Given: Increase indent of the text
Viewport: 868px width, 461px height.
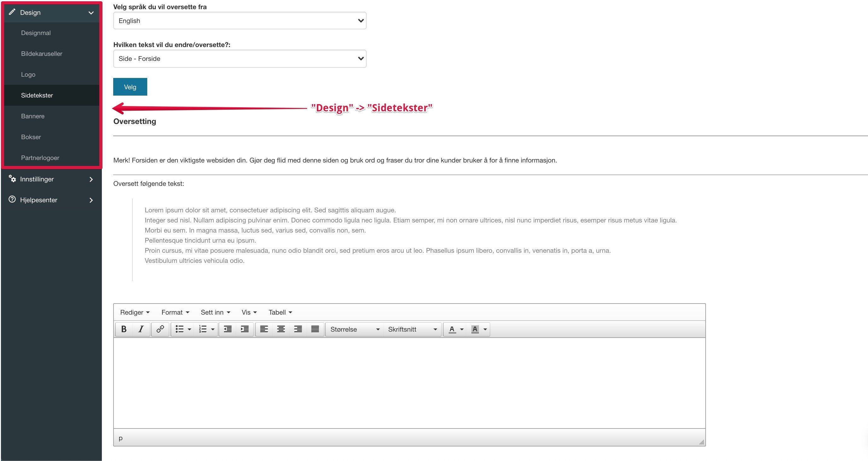Looking at the screenshot, I should point(245,329).
